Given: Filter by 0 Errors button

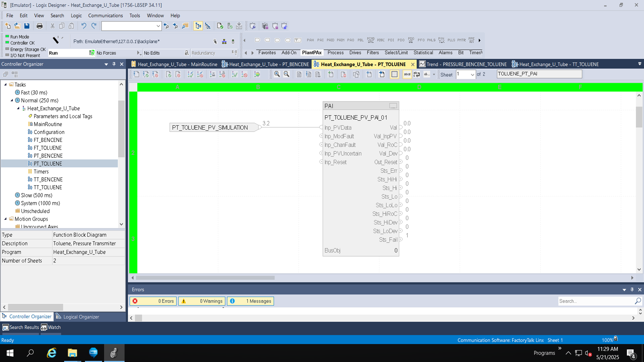Looking at the screenshot, I should (x=153, y=301).
